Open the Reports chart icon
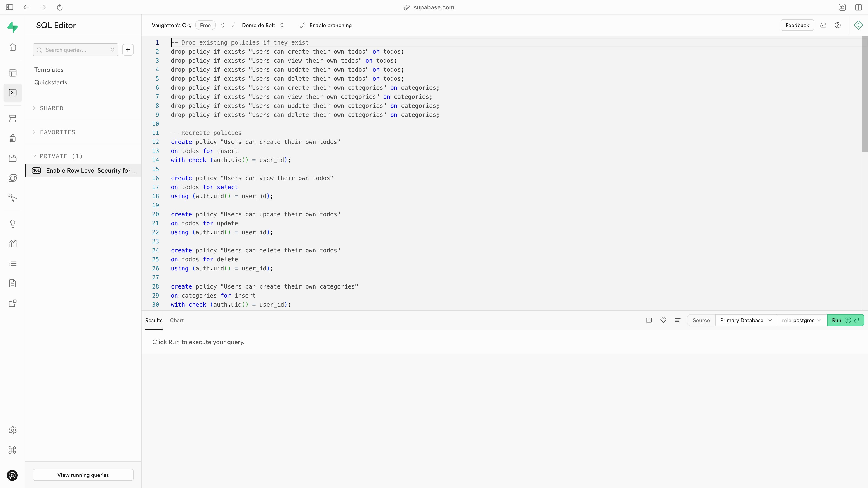Screen dimensions: 868x488 tap(12, 244)
